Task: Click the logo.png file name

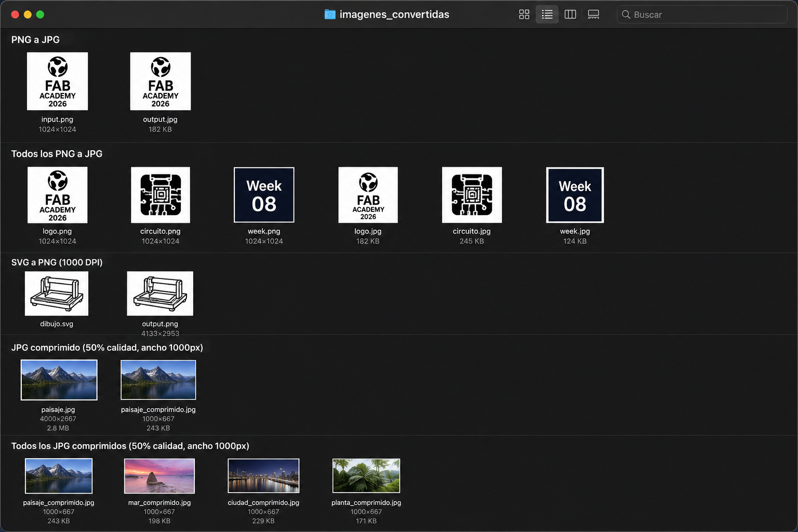Action: point(57,231)
